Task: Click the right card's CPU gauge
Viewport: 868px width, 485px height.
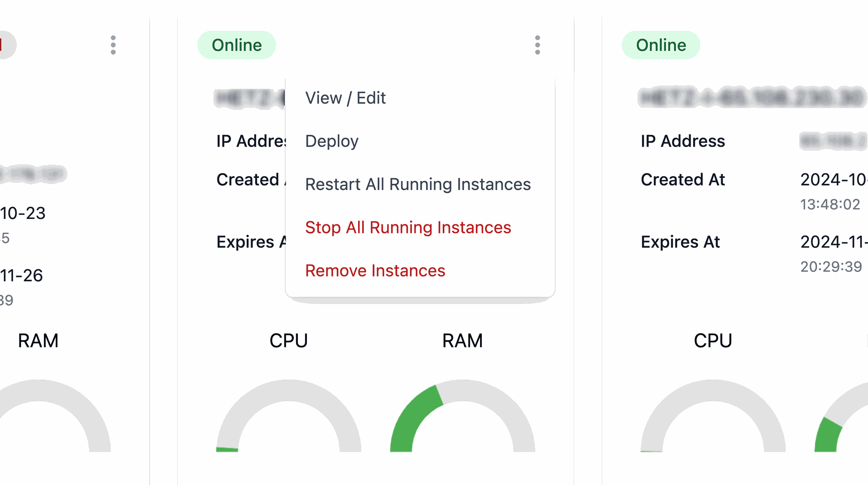Action: (713, 416)
